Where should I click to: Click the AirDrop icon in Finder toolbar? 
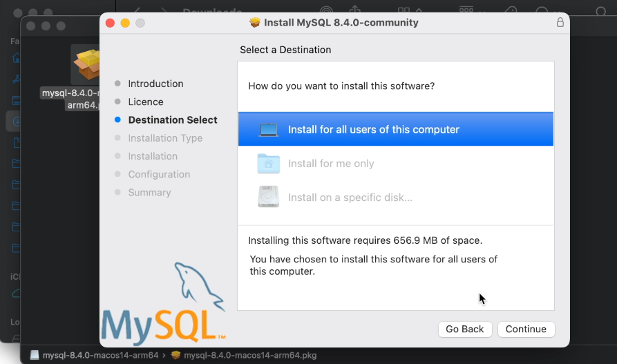326,11
